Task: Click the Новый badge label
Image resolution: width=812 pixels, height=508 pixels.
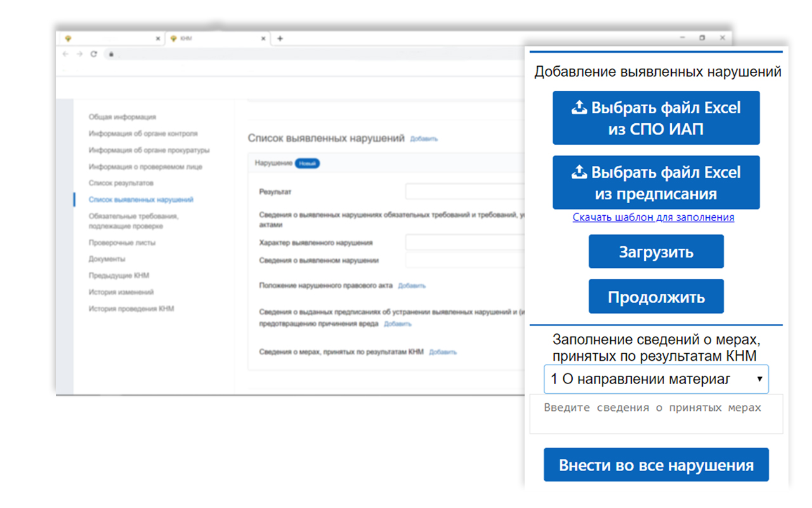Action: tap(308, 163)
